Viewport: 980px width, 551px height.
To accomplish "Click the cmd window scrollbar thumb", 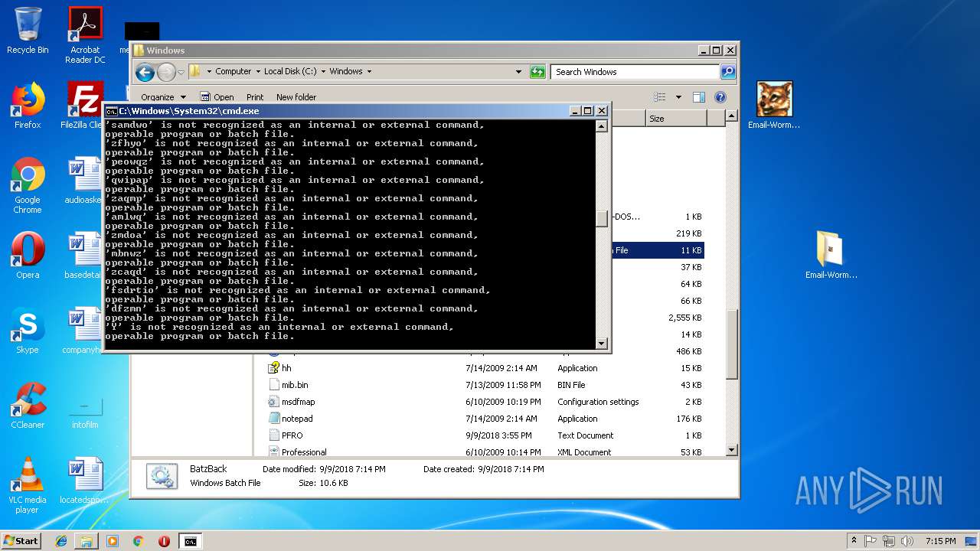I will coord(601,218).
